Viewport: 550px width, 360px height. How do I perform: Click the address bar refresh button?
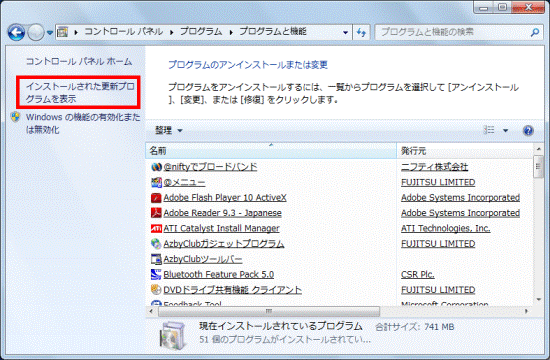(361, 32)
